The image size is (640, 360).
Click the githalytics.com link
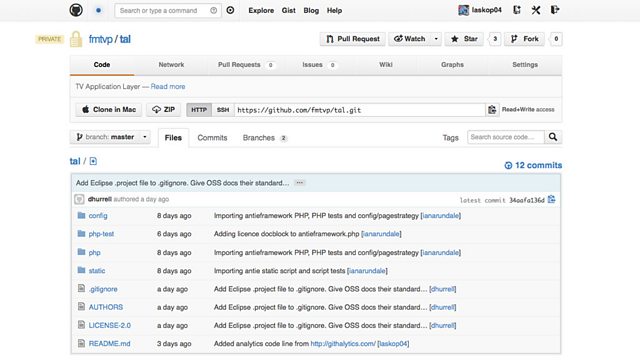click(x=343, y=344)
